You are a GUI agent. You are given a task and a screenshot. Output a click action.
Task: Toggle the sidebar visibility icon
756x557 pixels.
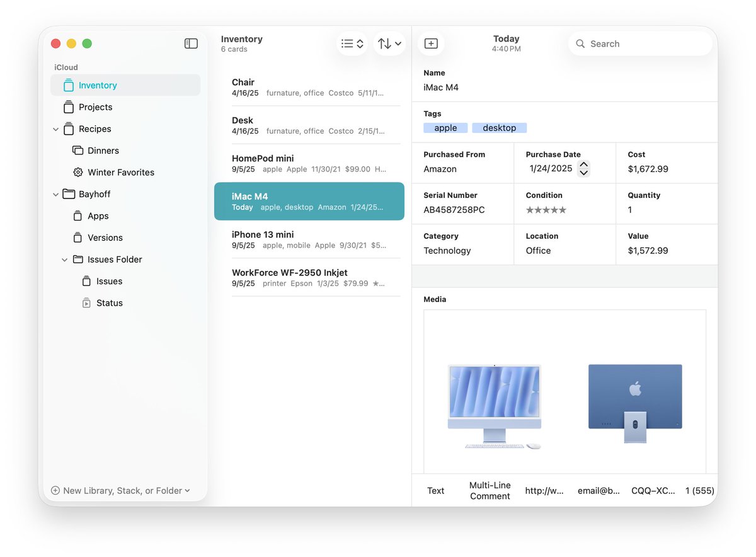click(x=191, y=43)
